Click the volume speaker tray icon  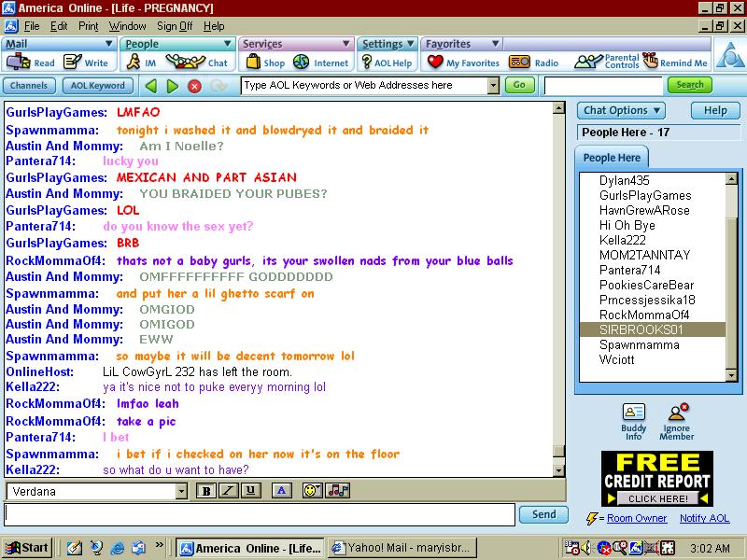click(x=585, y=548)
